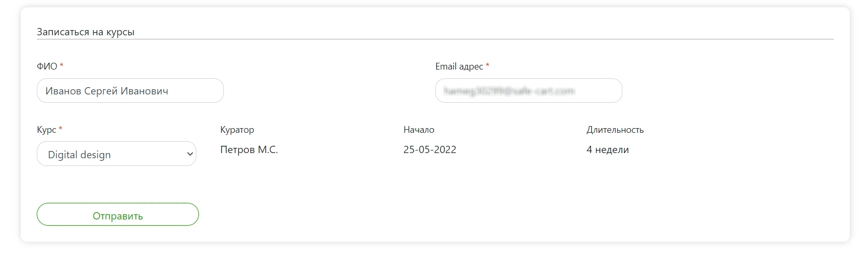Click the start date 25-05-2022
This screenshot has width=868, height=262.
(430, 150)
